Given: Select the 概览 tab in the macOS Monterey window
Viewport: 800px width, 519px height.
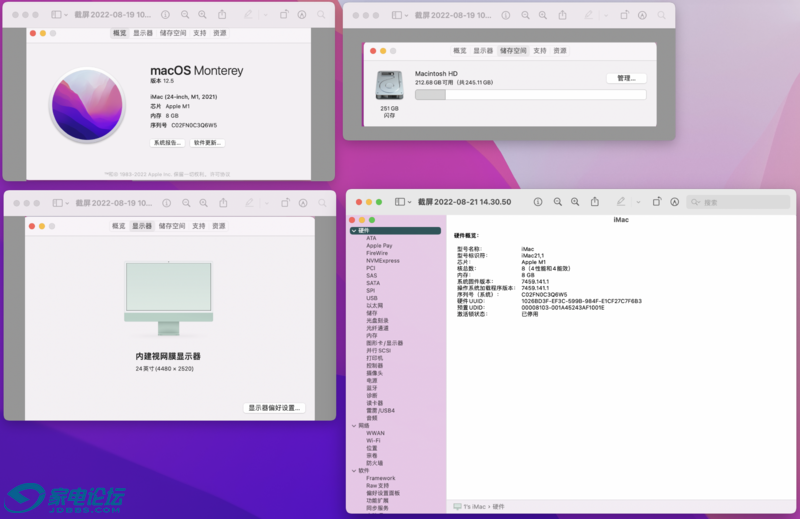Looking at the screenshot, I should (119, 33).
